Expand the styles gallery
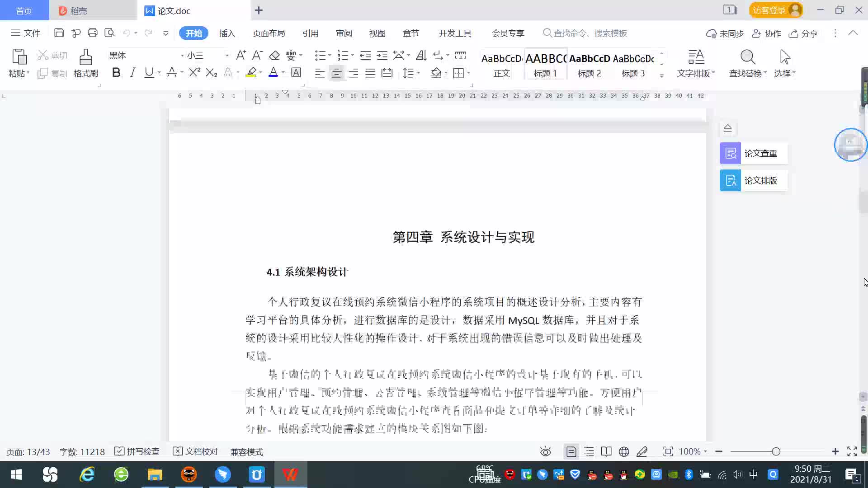This screenshot has height=488, width=868. tap(661, 75)
